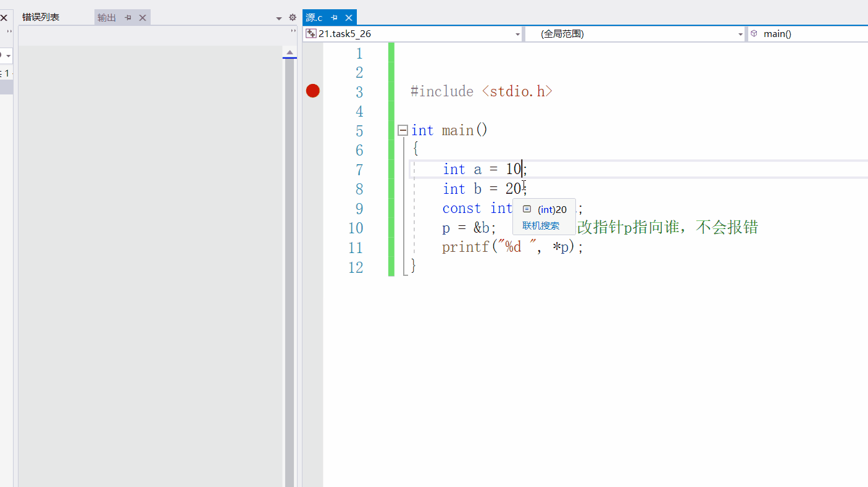868x487 pixels.
Task: Click the output panel scrollbar up arrow
Action: [x=290, y=52]
